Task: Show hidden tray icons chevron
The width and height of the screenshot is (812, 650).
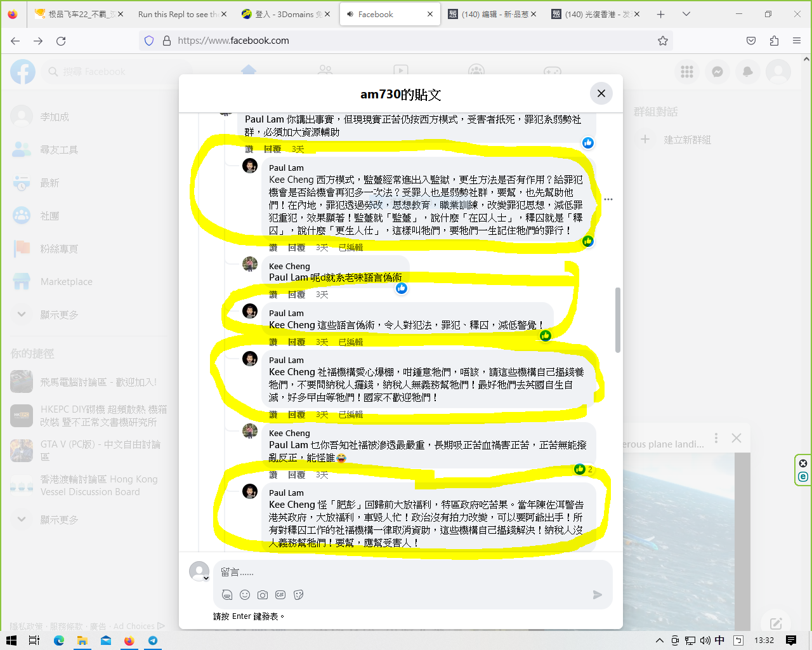Action: (659, 640)
